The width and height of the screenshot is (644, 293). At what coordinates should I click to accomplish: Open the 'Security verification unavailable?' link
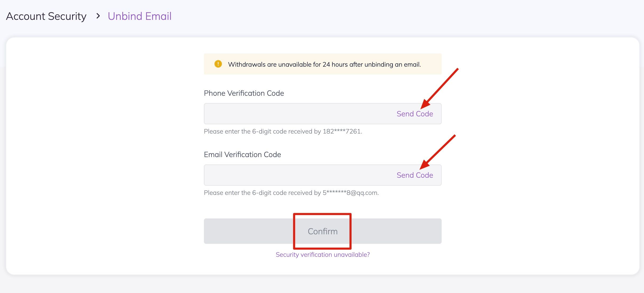click(x=323, y=254)
